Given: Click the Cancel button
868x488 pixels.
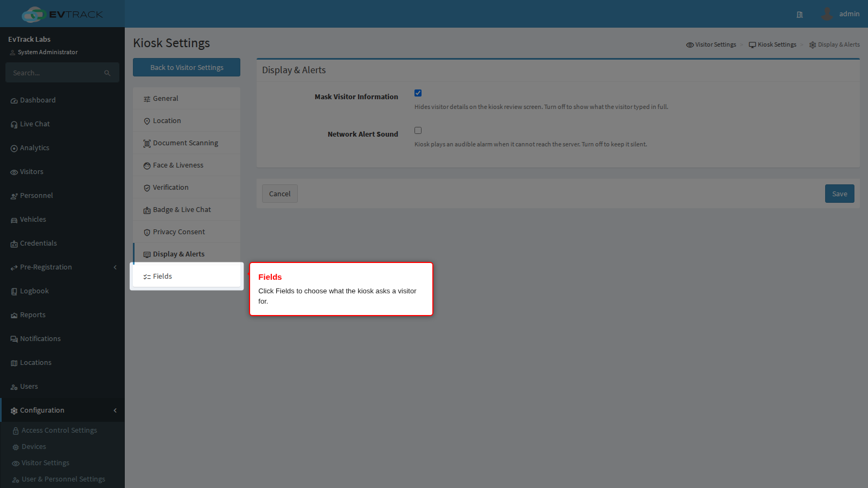Looking at the screenshot, I should click(280, 194).
